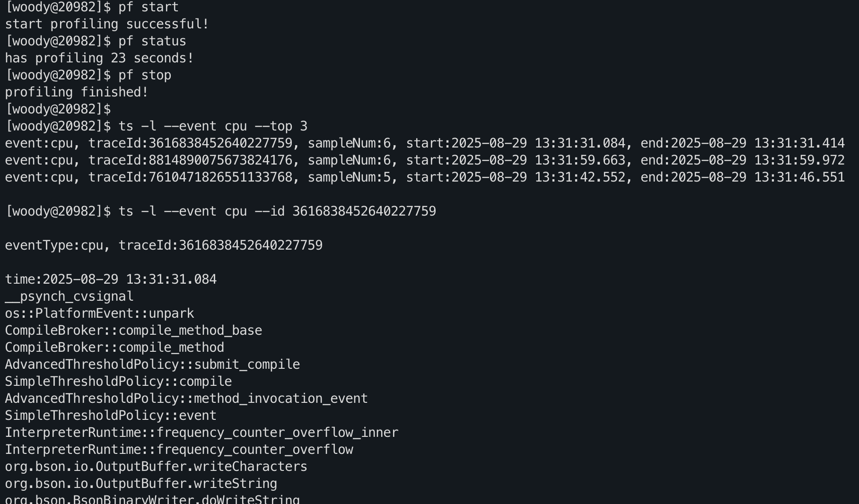The image size is (859, 504).
Task: Click traceId 7610471826551133768 in the list
Action: pyautogui.click(x=220, y=177)
